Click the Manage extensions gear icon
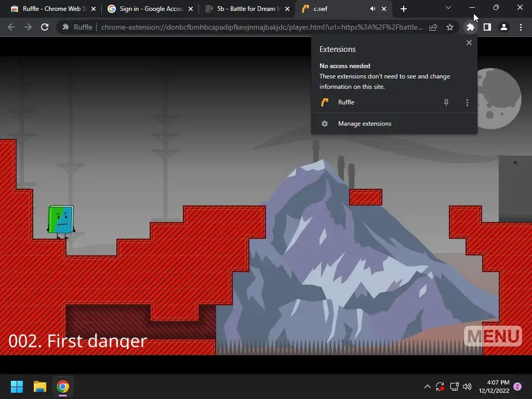Screen dimensions: 532x399 (x=325, y=124)
